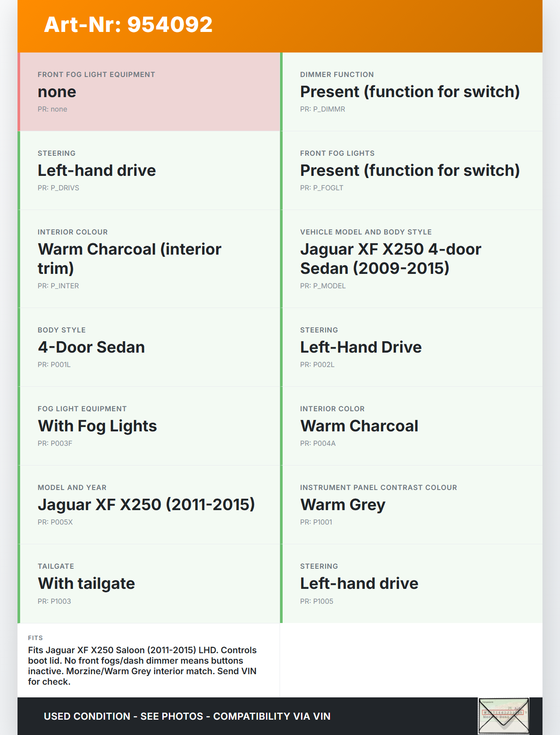Click the 'PR: P_DIMMR' code label
560x735 pixels.
pos(322,109)
